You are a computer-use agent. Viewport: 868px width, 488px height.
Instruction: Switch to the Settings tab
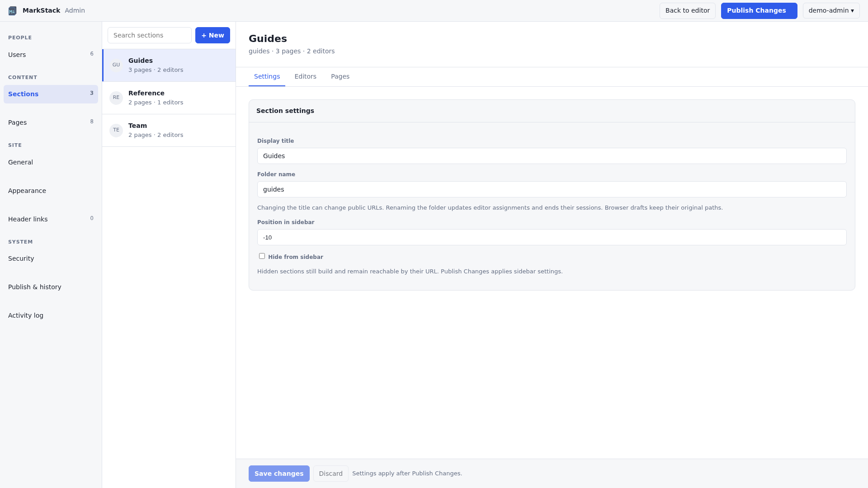point(267,77)
